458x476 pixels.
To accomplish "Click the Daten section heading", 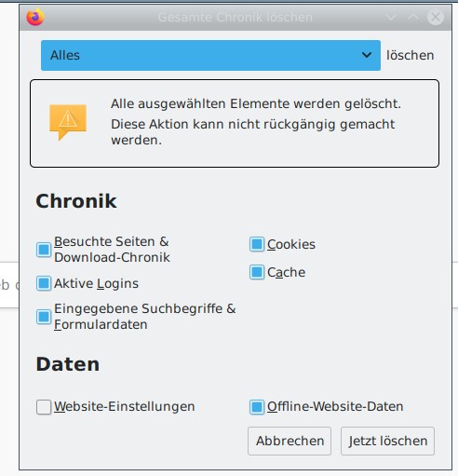I will (x=68, y=364).
